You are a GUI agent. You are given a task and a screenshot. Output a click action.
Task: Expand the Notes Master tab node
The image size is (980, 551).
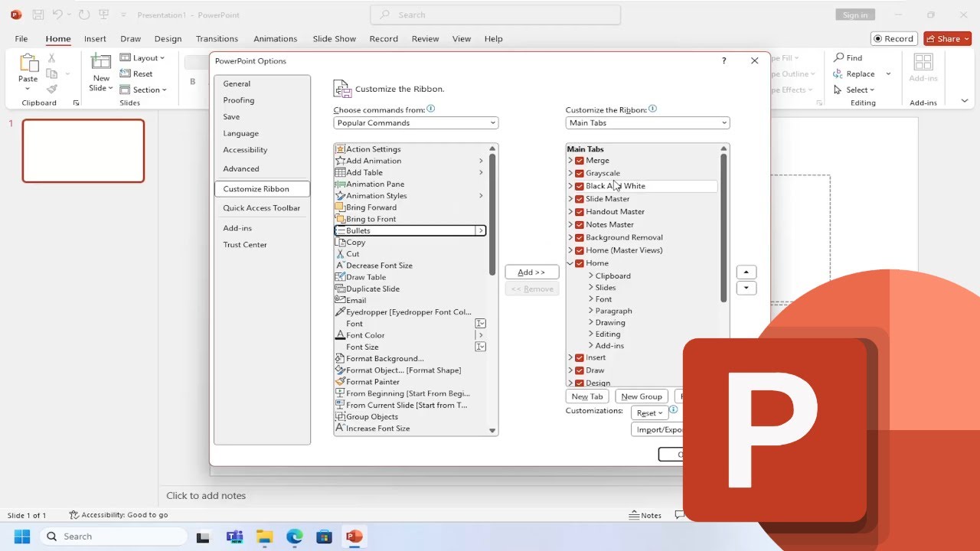570,225
